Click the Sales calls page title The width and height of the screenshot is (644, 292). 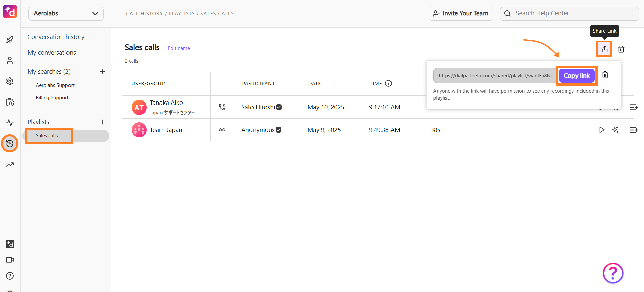click(142, 48)
